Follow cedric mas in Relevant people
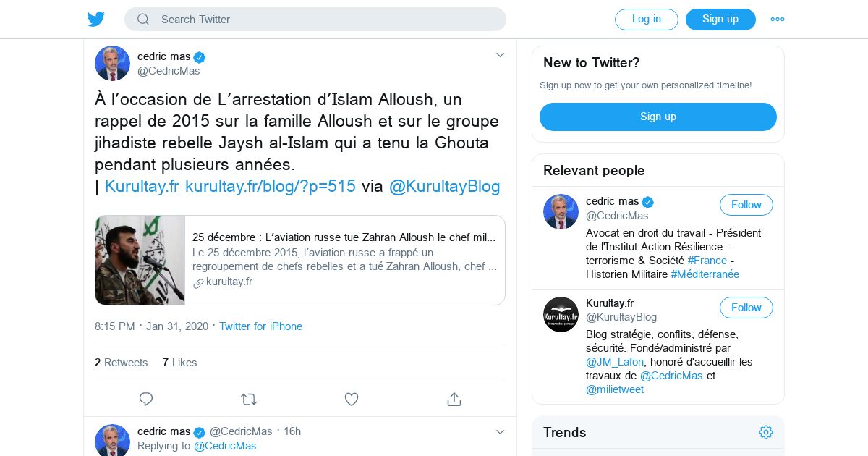The width and height of the screenshot is (868, 456). tap(746, 205)
